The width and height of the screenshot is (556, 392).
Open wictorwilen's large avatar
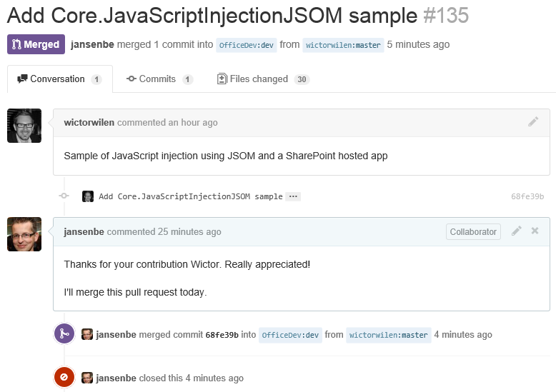click(x=24, y=126)
